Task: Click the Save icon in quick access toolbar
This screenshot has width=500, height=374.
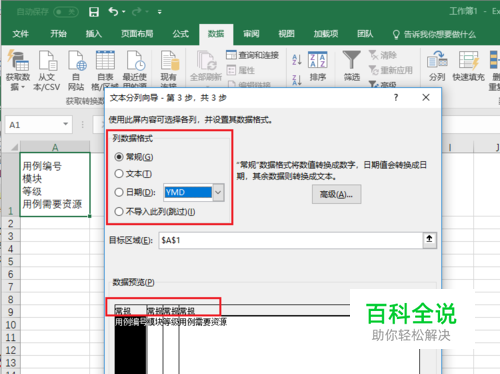Action: 94,12
